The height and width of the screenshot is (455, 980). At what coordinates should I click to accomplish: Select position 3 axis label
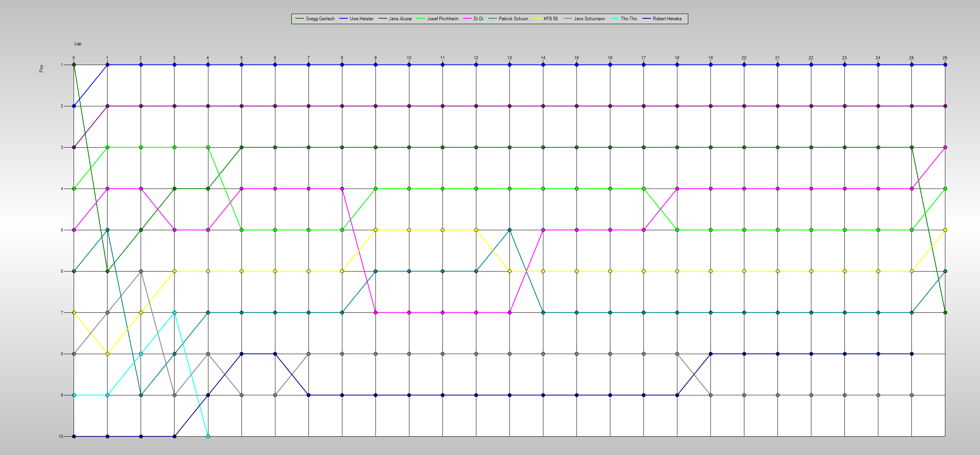(x=62, y=147)
